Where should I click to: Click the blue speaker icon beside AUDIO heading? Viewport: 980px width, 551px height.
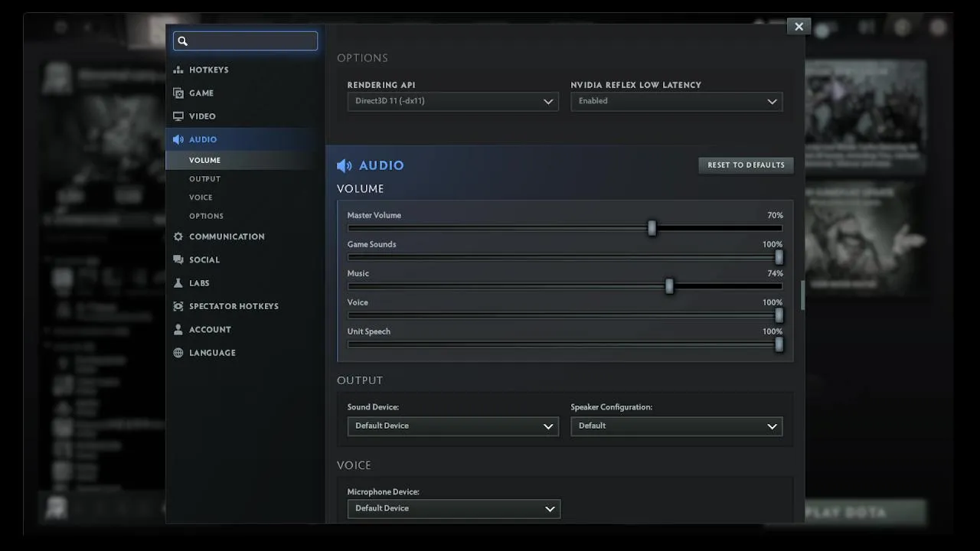point(345,165)
